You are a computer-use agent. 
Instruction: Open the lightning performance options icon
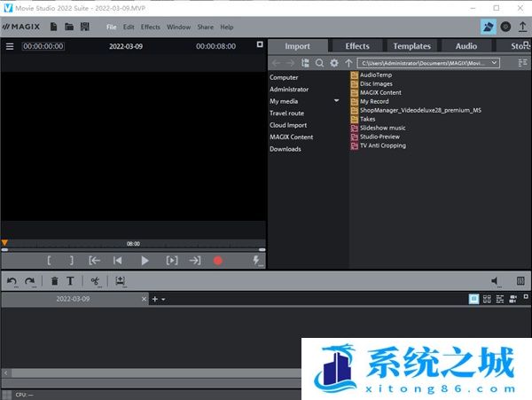tap(257, 261)
